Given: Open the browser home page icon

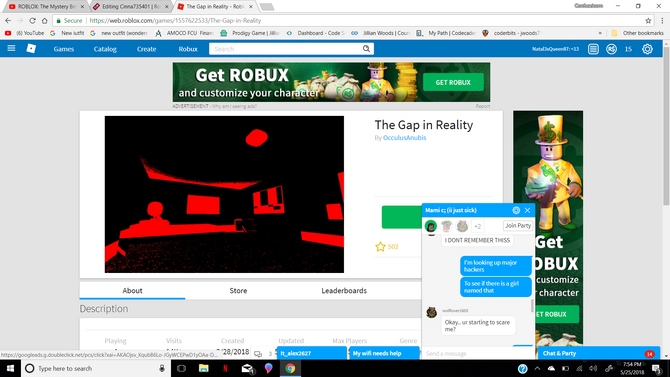Looking at the screenshot, I should [44, 21].
